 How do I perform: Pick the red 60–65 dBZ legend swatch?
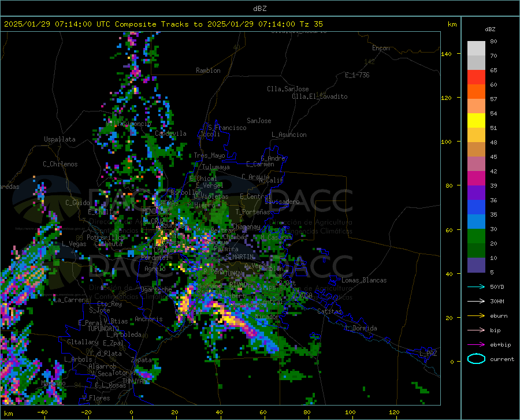[x=476, y=77]
